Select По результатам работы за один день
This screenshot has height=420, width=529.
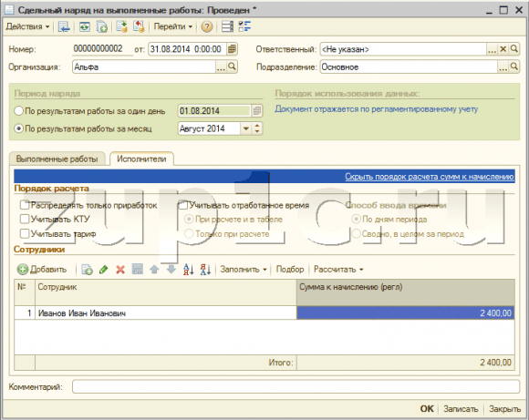(x=19, y=111)
